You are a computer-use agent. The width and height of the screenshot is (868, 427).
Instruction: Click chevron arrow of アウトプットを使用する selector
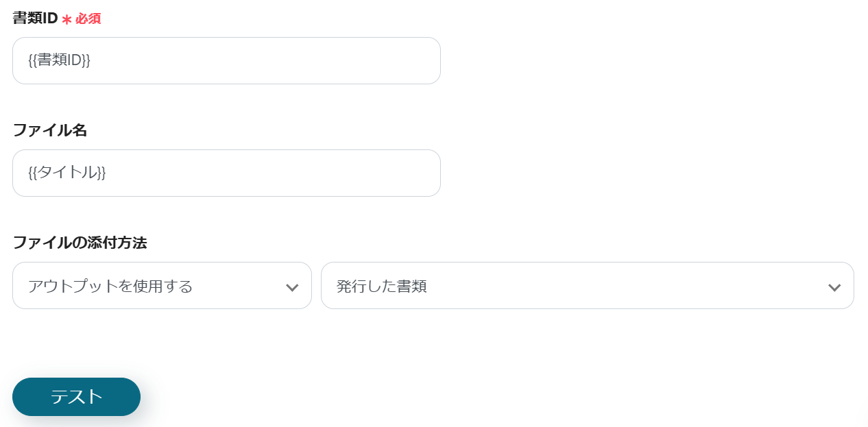pos(292,287)
